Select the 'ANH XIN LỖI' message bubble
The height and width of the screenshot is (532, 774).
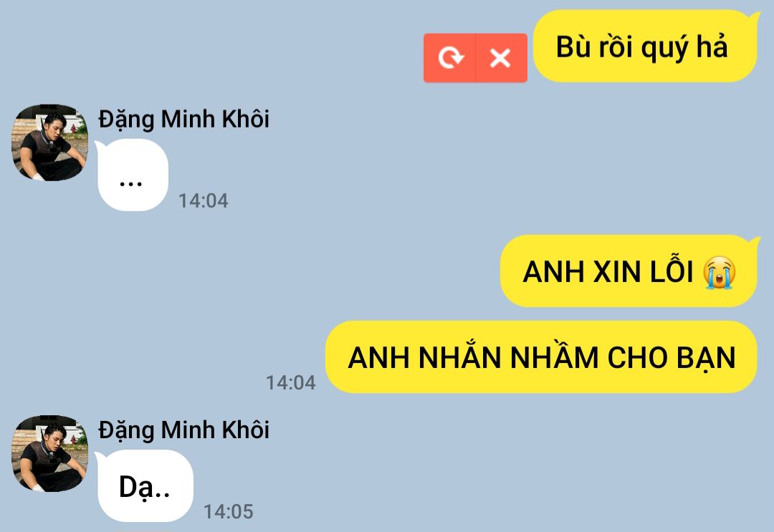pos(629,271)
